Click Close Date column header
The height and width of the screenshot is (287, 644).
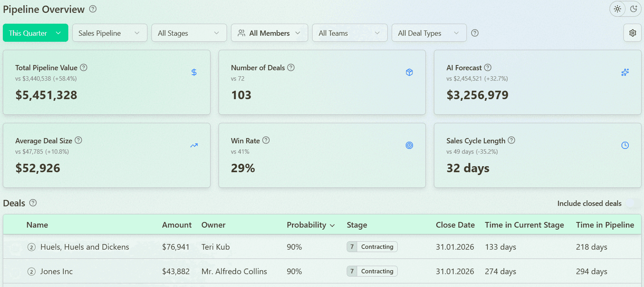[455, 225]
